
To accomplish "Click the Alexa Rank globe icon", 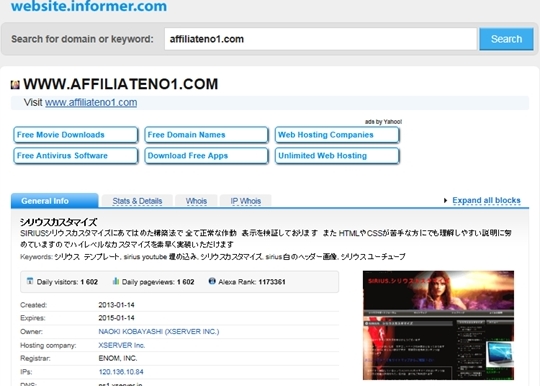I will point(212,281).
